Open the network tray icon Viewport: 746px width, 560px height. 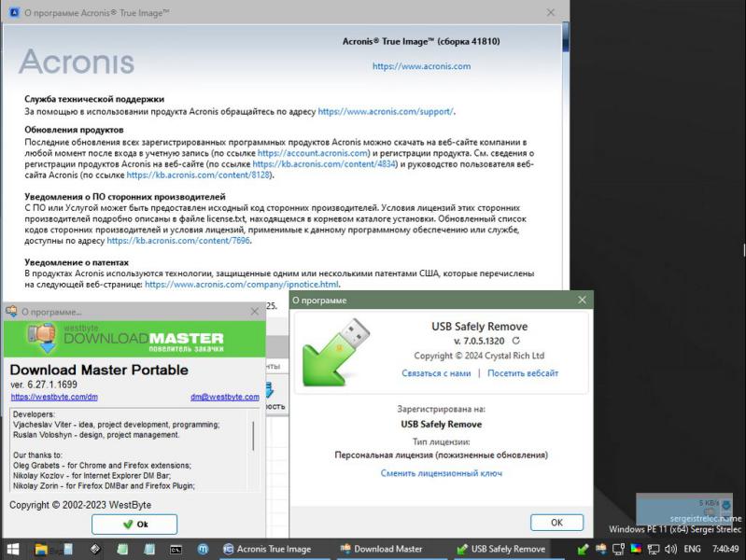[x=654, y=549]
